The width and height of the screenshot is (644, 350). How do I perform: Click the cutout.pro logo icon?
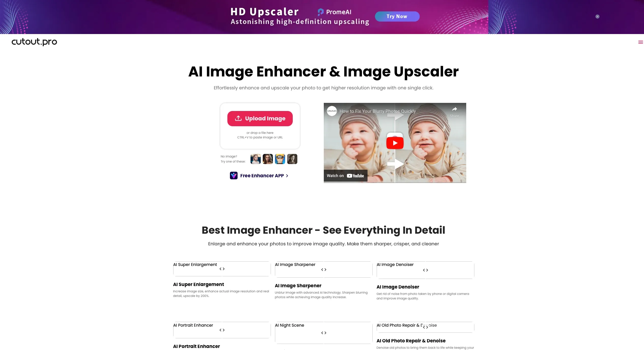pyautogui.click(x=34, y=42)
